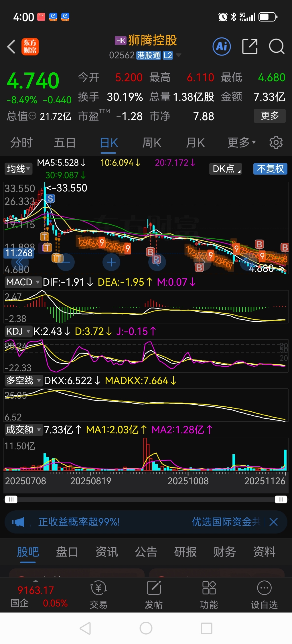Open 正收益概率超99% promo link
This screenshot has height=644, width=292.
click(x=79, y=522)
